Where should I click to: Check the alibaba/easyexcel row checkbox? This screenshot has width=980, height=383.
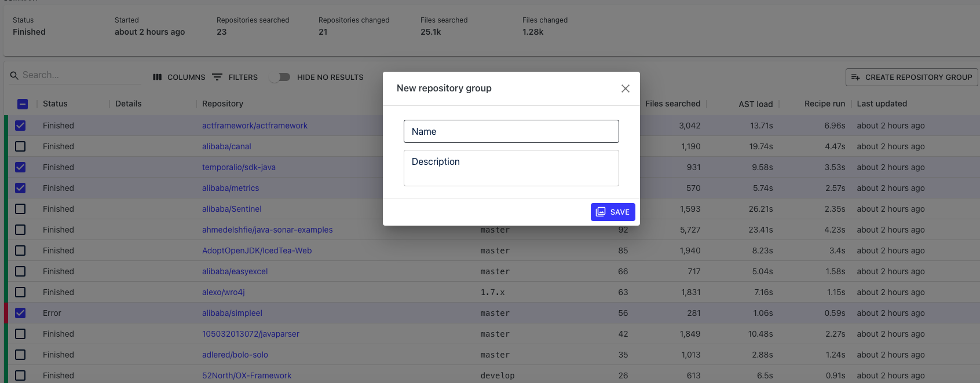tap(20, 271)
